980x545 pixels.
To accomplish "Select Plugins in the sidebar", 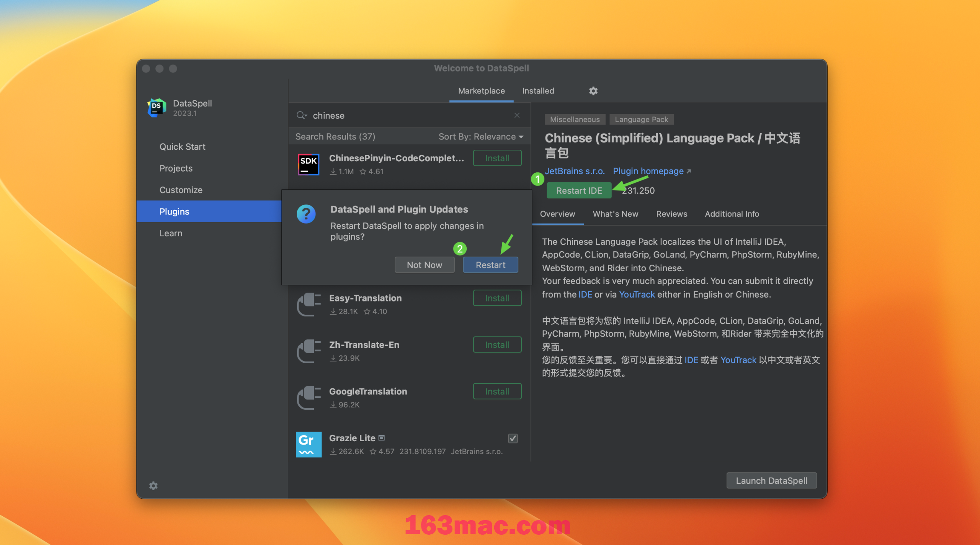I will [x=209, y=211].
